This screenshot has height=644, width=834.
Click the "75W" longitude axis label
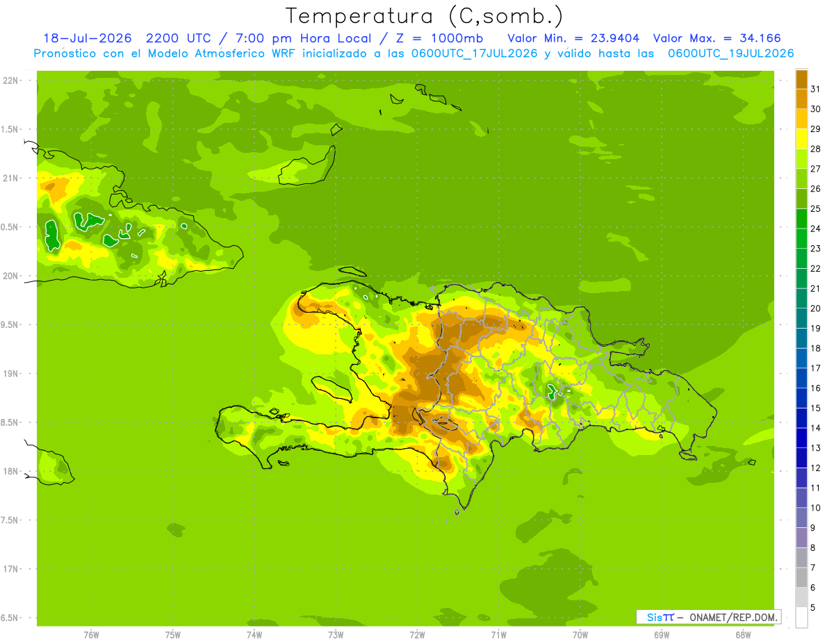tap(172, 634)
